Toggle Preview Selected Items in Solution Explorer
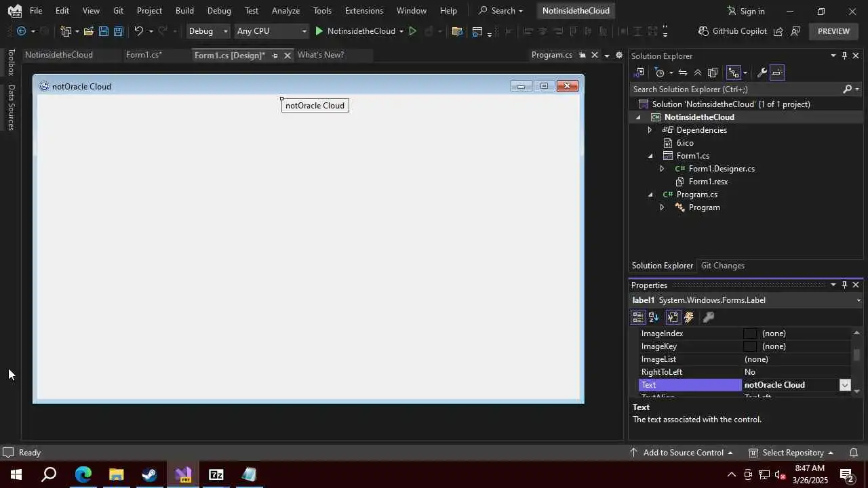 point(777,73)
